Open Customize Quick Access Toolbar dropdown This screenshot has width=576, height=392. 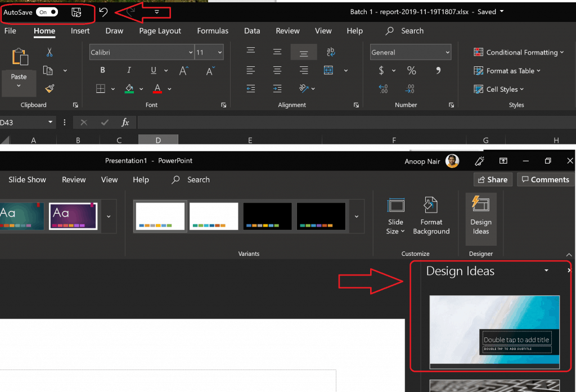157,12
